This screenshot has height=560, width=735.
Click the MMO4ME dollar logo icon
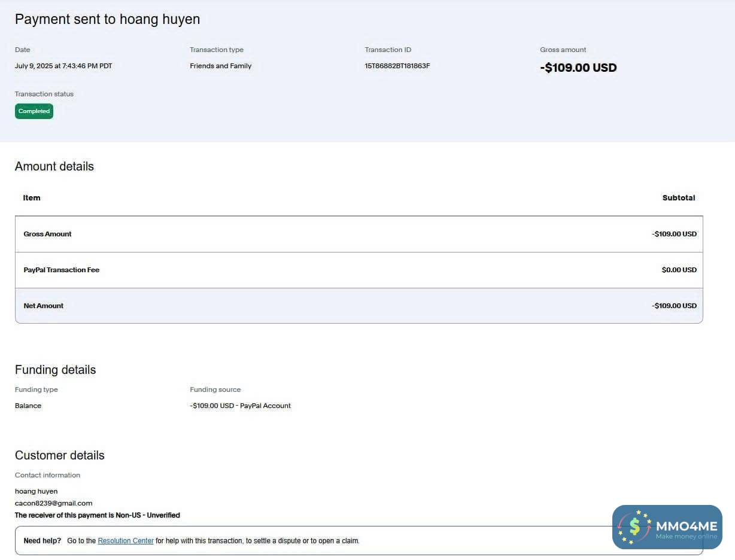[x=634, y=527]
